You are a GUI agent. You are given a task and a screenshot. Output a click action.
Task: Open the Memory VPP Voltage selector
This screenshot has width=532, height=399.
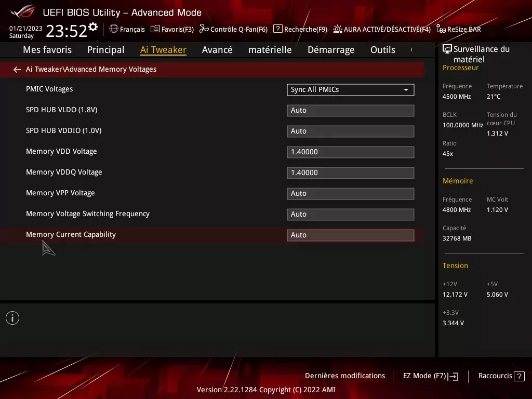coord(350,193)
